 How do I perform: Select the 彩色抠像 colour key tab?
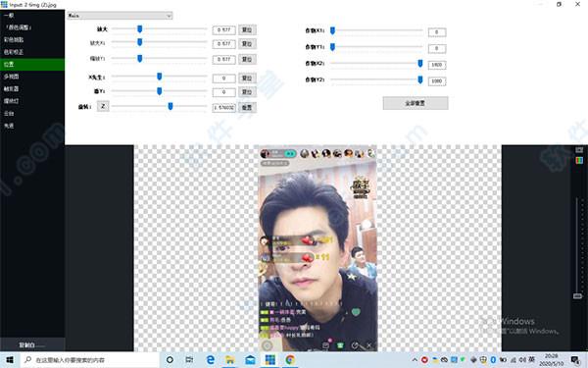[32, 40]
